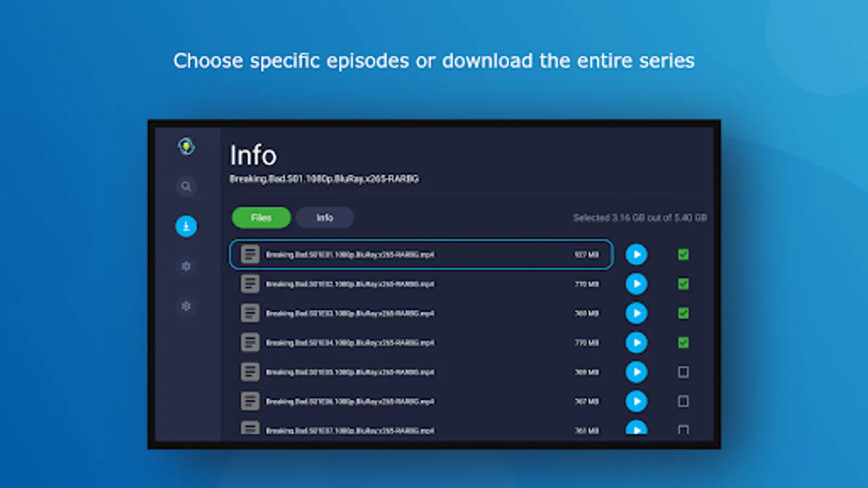Image resolution: width=868 pixels, height=488 pixels.
Task: Play the S01E07 episode file
Action: pyautogui.click(x=636, y=427)
